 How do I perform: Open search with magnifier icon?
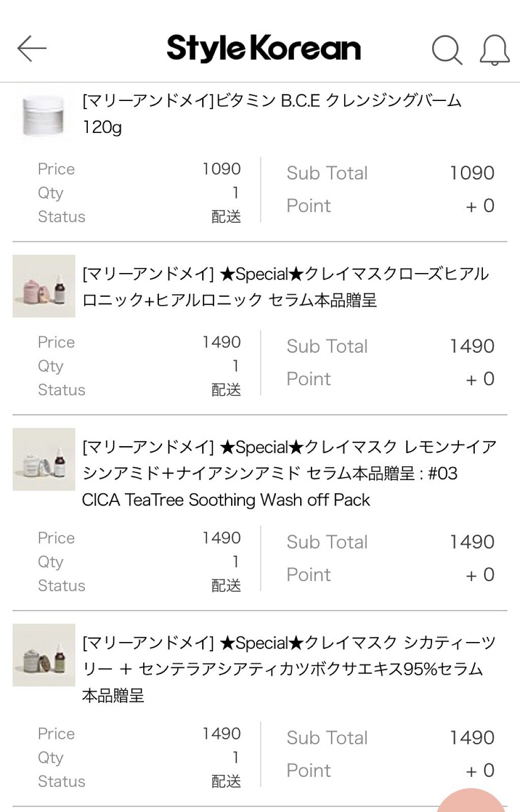pos(447,50)
